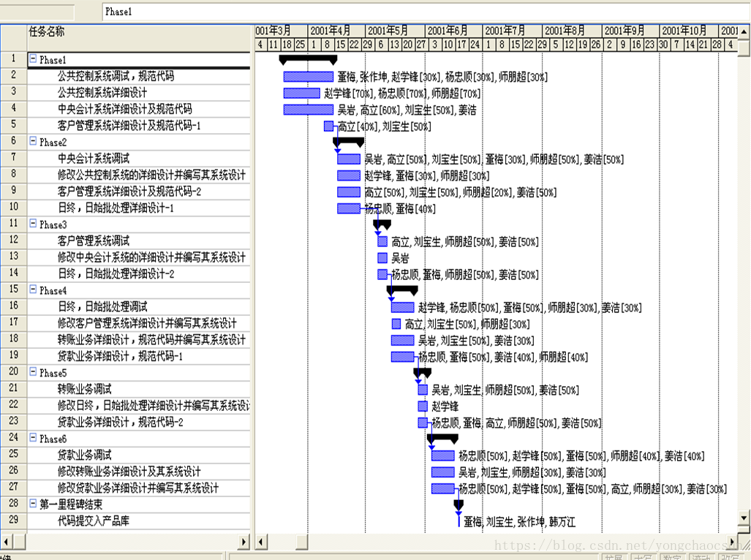Click the Phase6 summary bar in Gantt chart
The height and width of the screenshot is (560, 751).
tap(442, 438)
